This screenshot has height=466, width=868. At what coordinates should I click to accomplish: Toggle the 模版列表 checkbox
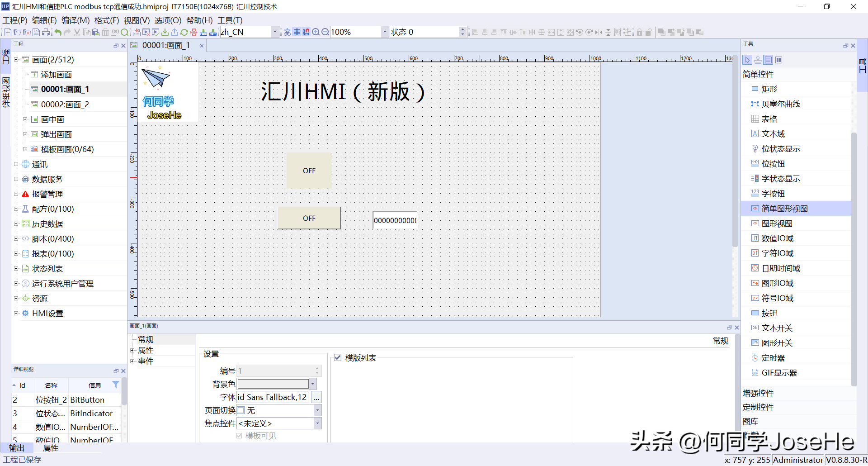(338, 358)
